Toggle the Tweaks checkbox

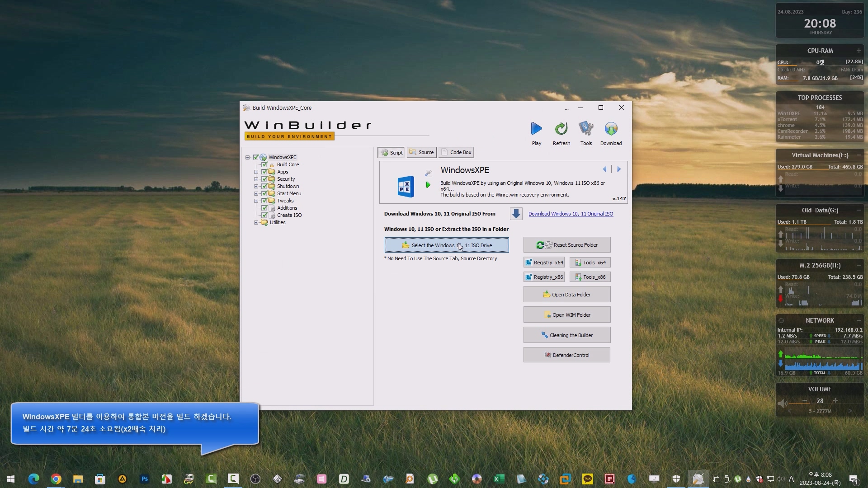(264, 201)
